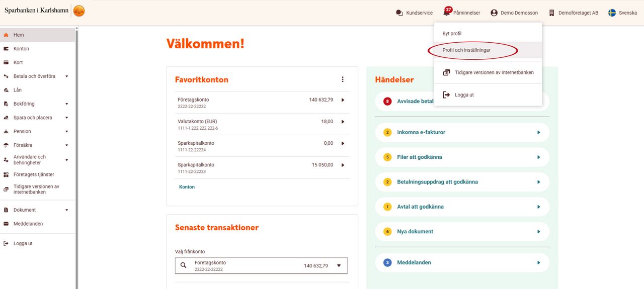644x289 pixels.
Task: Click the Sparbanken oak tree logo
Action: click(x=78, y=11)
